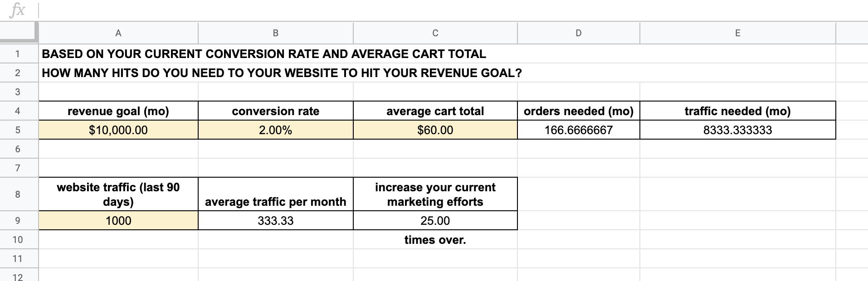Select row 9 header
The image size is (868, 281).
pyautogui.click(x=18, y=221)
